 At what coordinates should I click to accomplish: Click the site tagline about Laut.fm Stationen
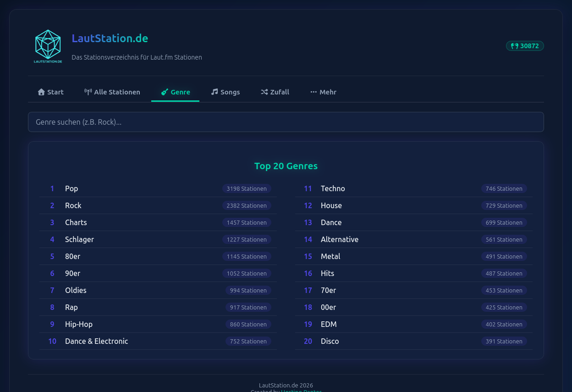[137, 57]
